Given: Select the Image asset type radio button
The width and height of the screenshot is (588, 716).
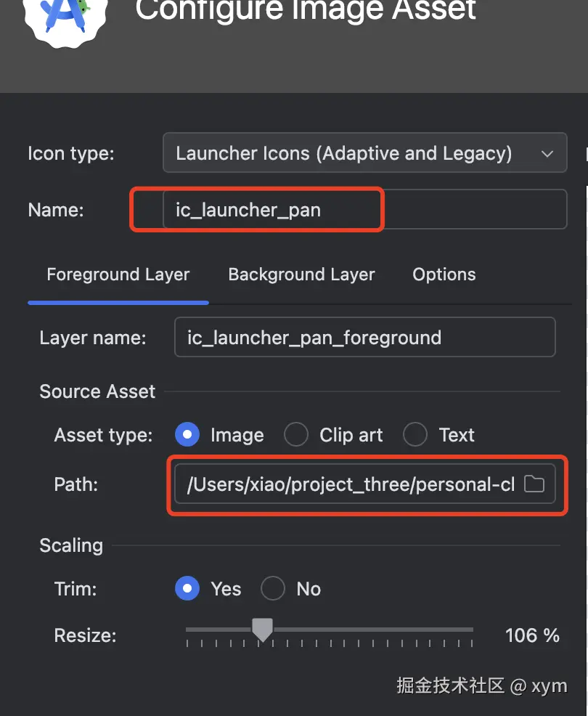Looking at the screenshot, I should click(187, 434).
